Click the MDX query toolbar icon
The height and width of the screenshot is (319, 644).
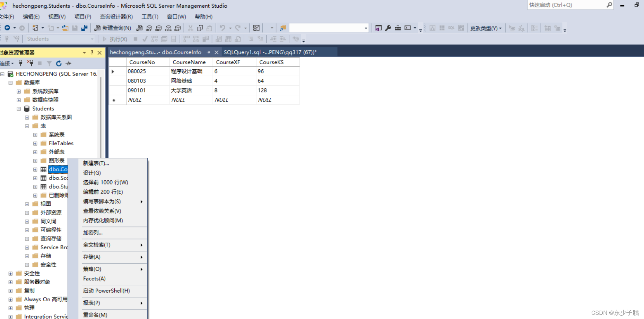(x=149, y=28)
